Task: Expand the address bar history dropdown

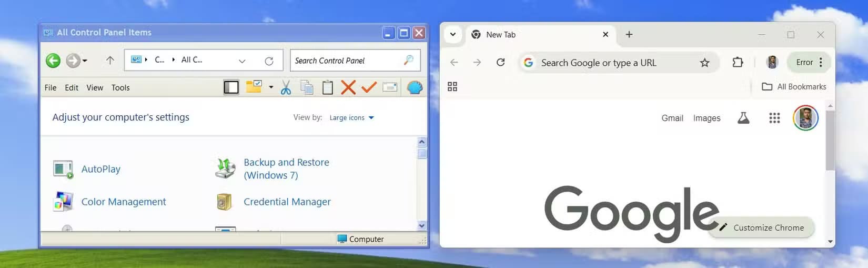Action: pos(242,61)
